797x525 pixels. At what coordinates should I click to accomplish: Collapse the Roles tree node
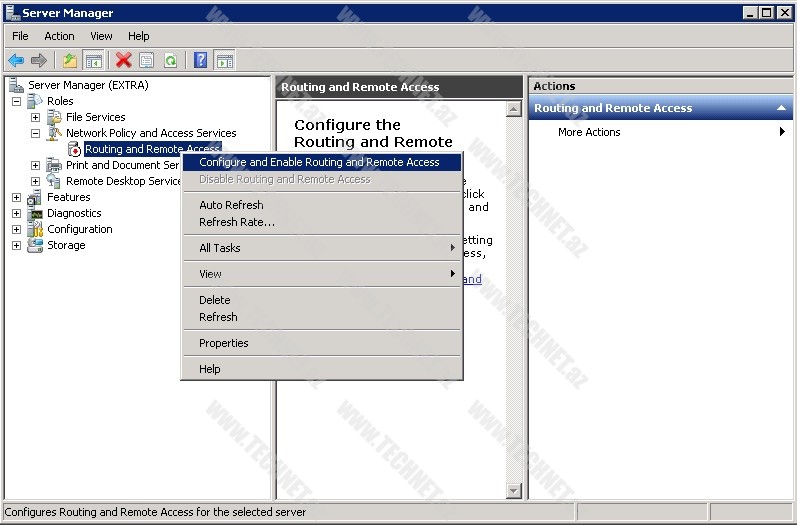(16, 101)
